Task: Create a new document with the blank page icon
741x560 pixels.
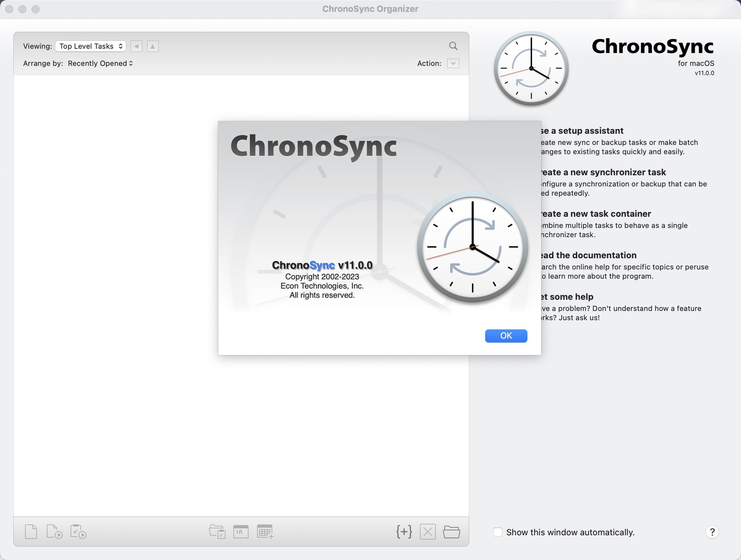Action: [x=31, y=531]
